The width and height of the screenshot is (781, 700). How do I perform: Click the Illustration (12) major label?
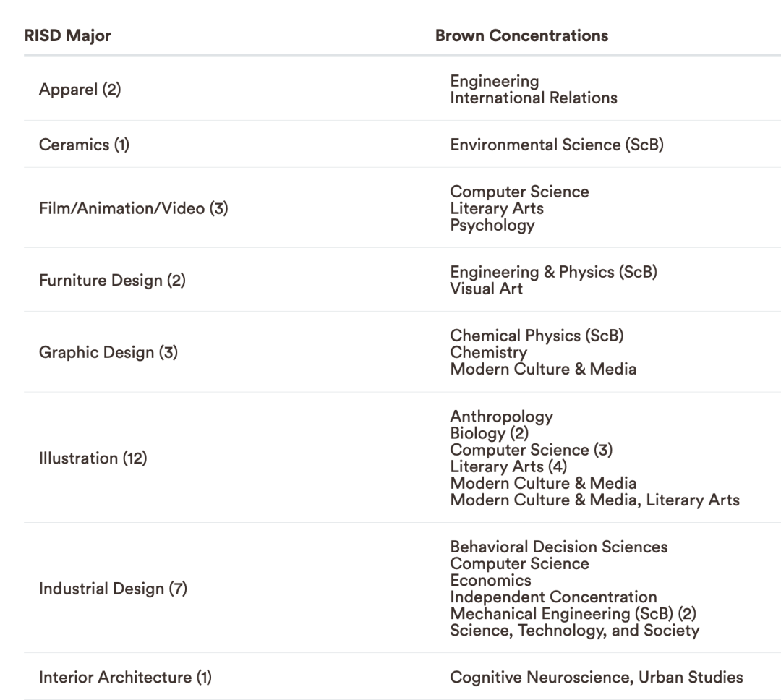point(93,458)
